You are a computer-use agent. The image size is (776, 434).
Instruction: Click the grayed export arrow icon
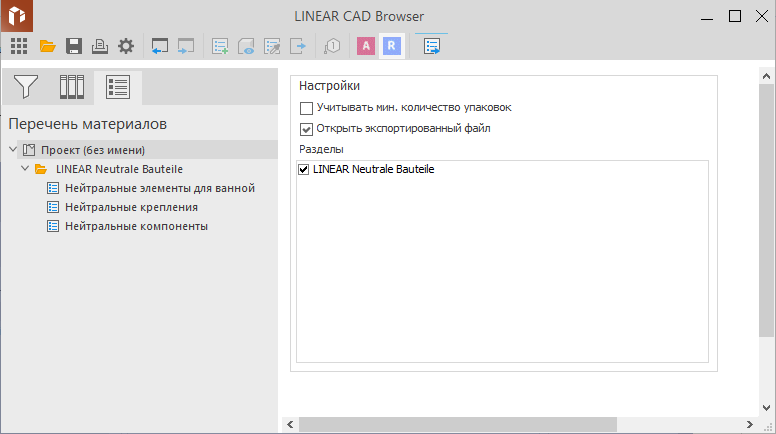pos(298,46)
